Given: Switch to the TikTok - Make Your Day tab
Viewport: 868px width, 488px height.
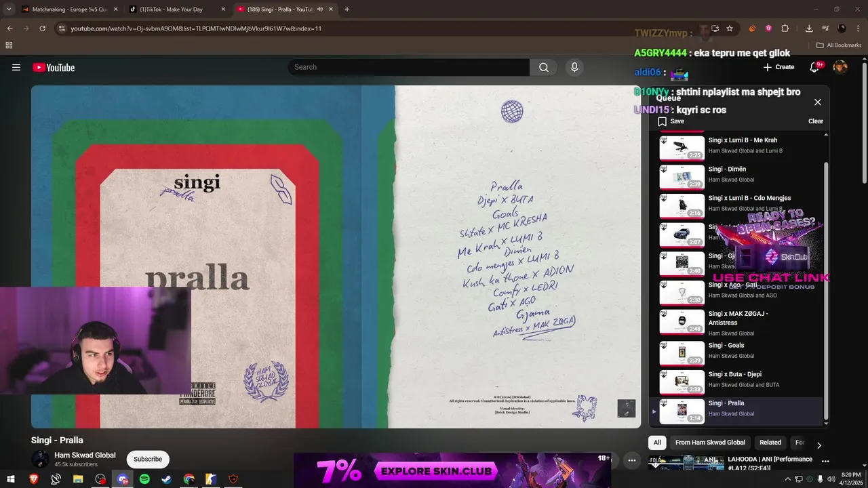Looking at the screenshot, I should pos(178,9).
